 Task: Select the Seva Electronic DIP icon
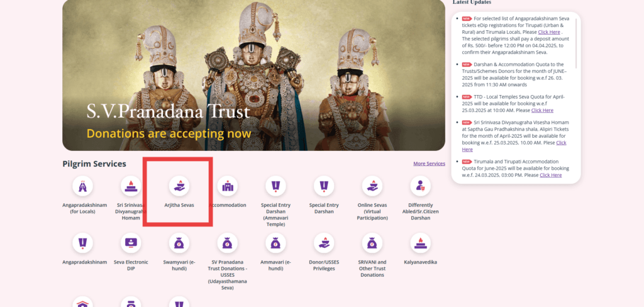click(x=131, y=243)
